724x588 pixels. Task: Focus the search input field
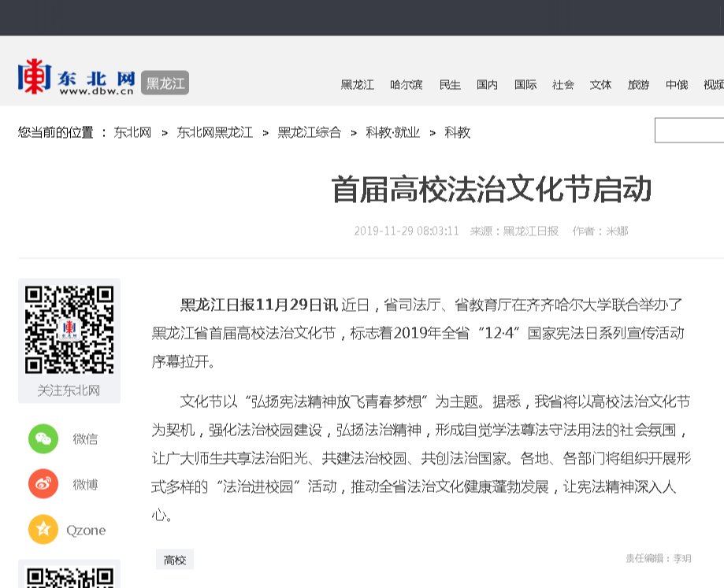click(x=689, y=131)
